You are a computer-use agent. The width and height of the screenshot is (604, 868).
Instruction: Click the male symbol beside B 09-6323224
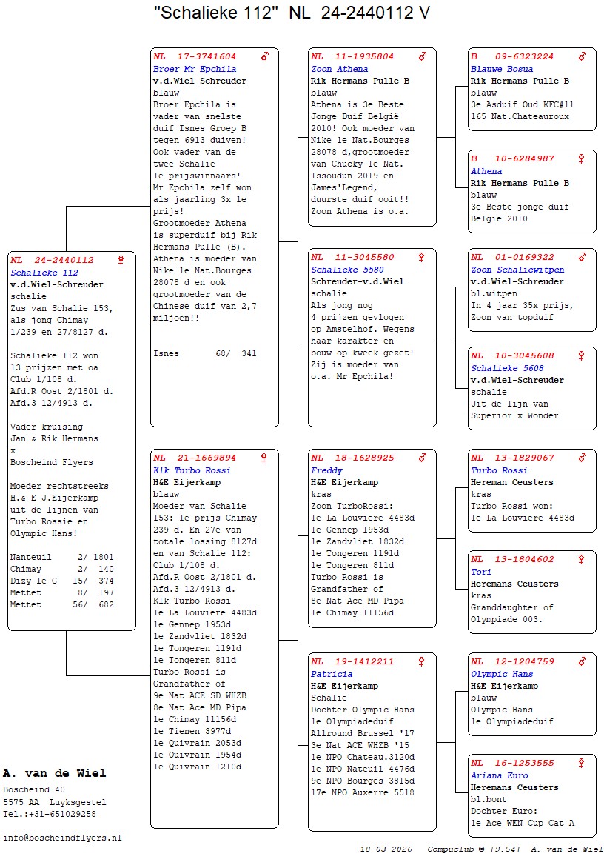point(583,56)
